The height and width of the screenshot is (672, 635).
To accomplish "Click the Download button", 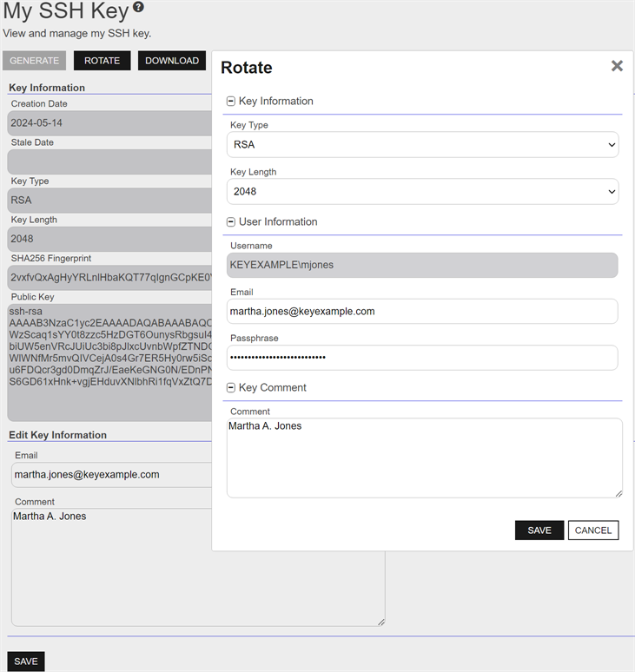I will (x=172, y=61).
